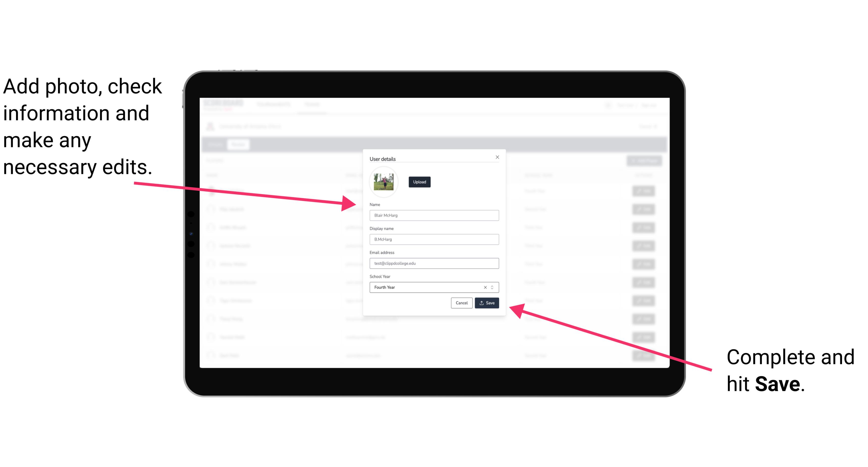Click the Email address input field
The width and height of the screenshot is (868, 467).
(434, 264)
